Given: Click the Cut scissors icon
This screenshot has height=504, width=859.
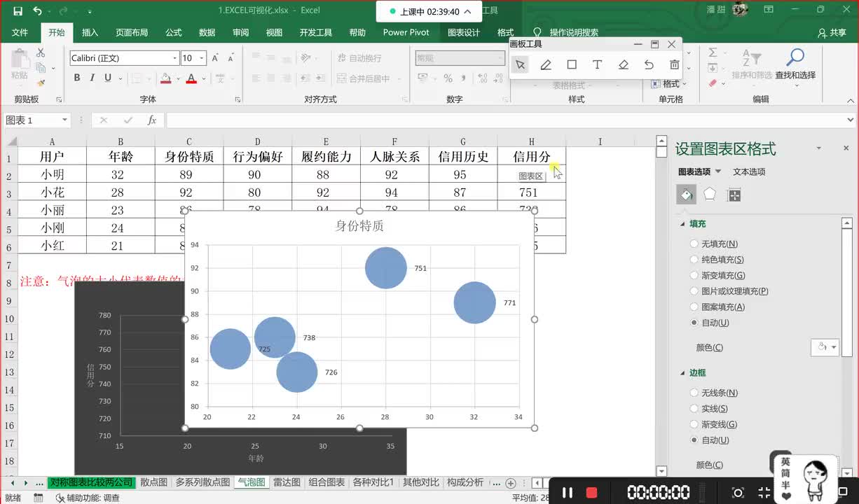Looking at the screenshot, I should click(41, 52).
